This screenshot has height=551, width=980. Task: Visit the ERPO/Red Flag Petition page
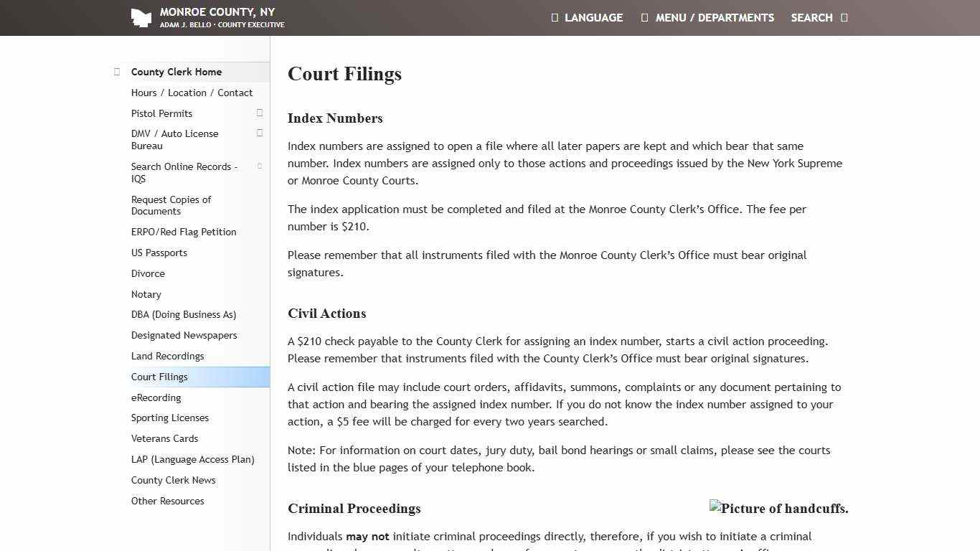coord(184,232)
